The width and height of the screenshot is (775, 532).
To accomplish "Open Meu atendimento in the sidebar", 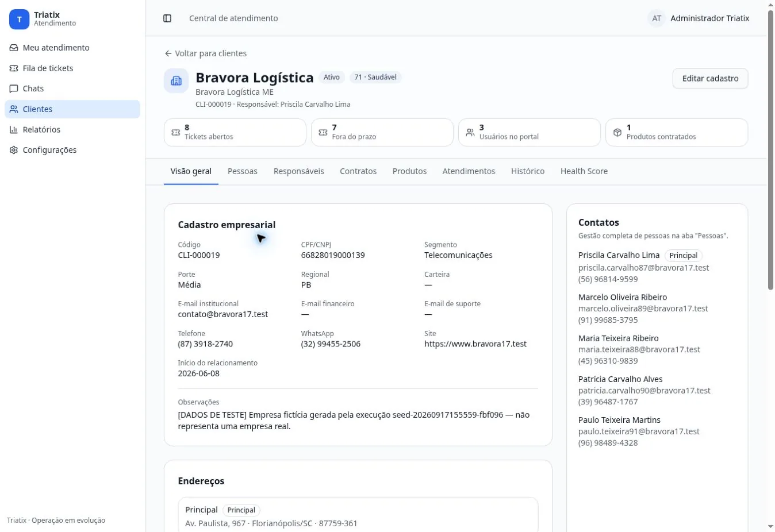I will click(x=72, y=48).
